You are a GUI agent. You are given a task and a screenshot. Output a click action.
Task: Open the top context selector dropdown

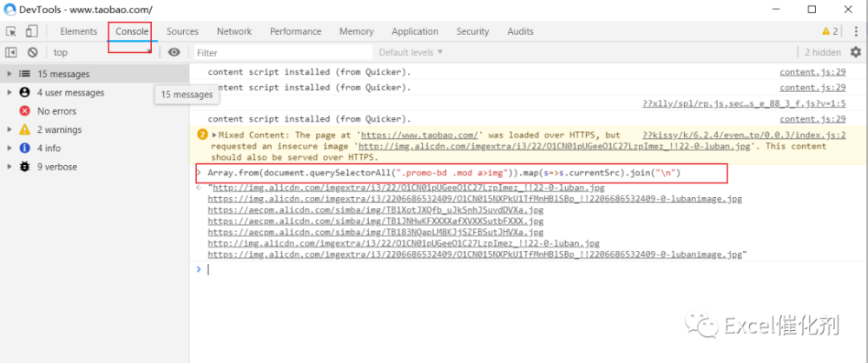[x=101, y=53]
